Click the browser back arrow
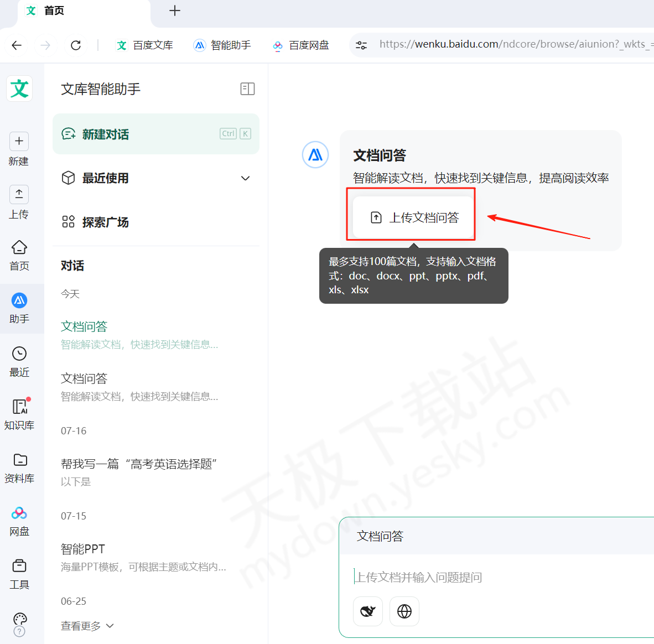Screen dimensions: 654x644 17,45
